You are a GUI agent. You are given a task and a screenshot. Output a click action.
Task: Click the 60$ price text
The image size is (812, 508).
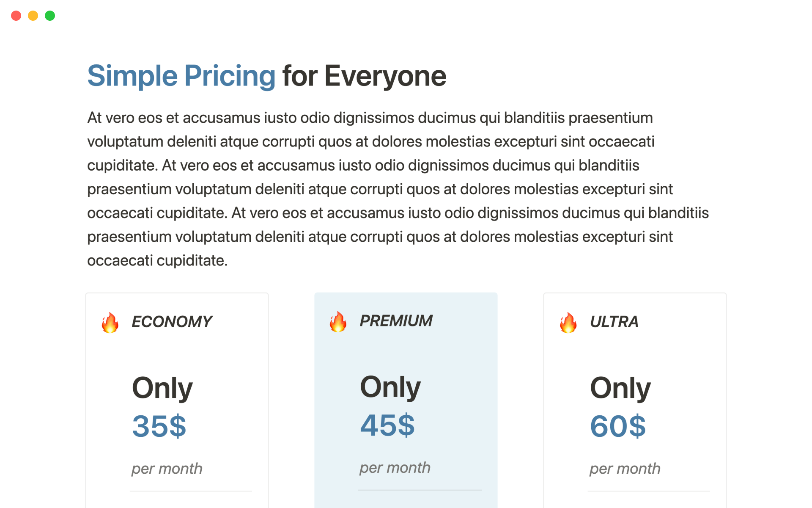pos(617,426)
